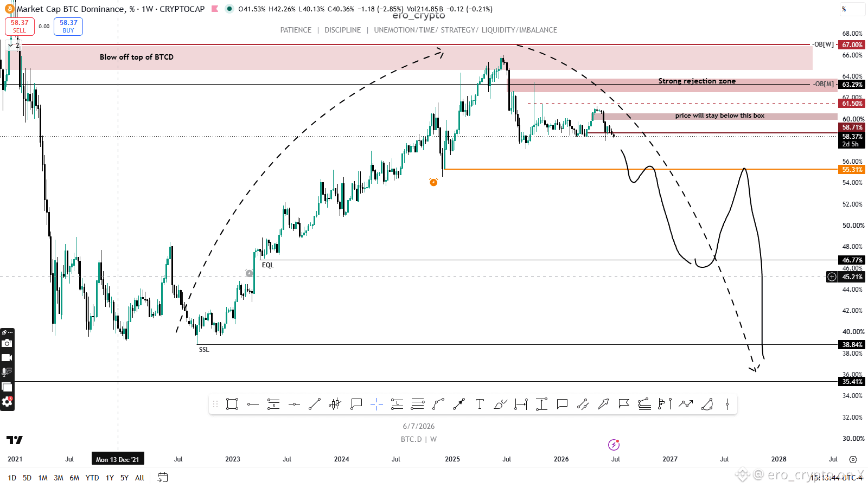Take a chart snapshot with camera icon
The height and width of the screenshot is (488, 868).
pyautogui.click(x=7, y=343)
